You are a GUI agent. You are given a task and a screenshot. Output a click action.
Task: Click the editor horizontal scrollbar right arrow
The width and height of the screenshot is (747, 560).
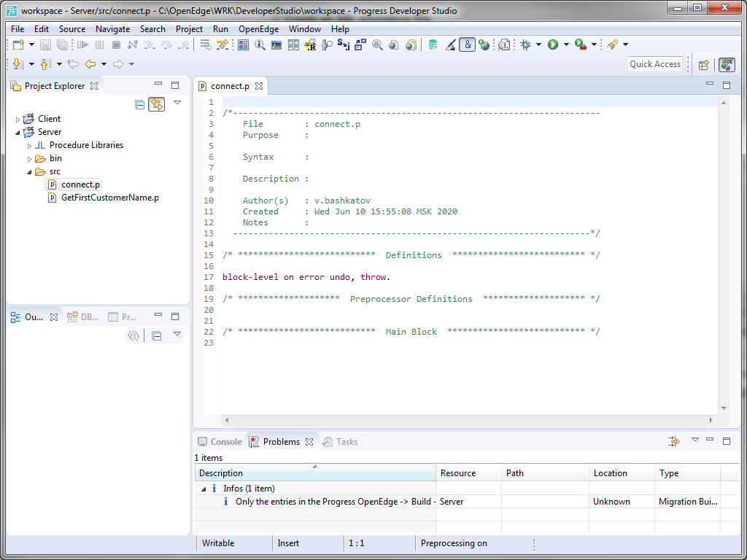[711, 421]
